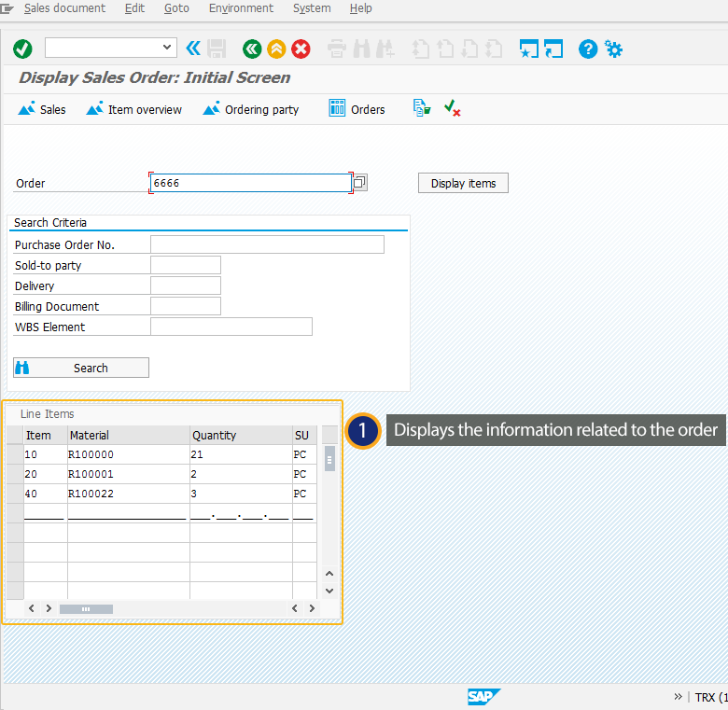The width and height of the screenshot is (728, 710).
Task: Click the SU column header
Action: pyautogui.click(x=304, y=436)
